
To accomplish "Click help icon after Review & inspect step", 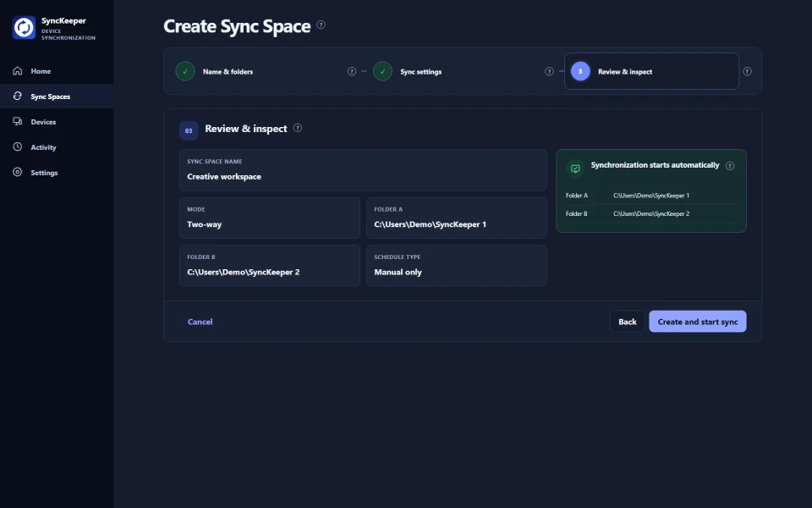I will pyautogui.click(x=747, y=71).
